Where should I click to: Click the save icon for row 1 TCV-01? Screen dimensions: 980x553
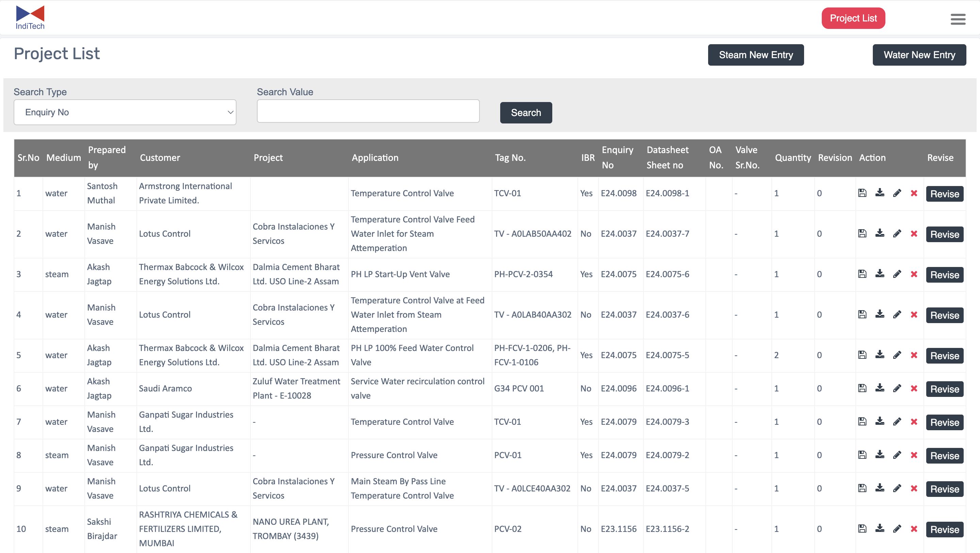click(862, 193)
